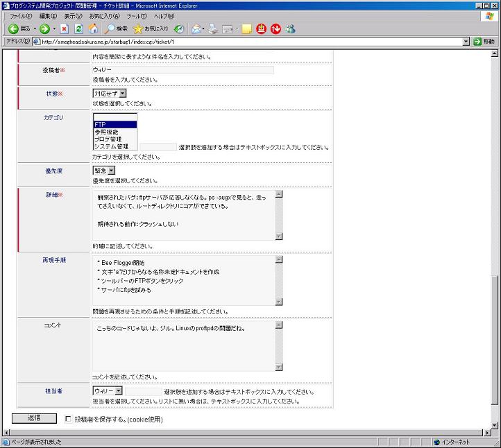Click the page vertical scrollbar thumb
Viewport: 501px width, 448px height.
[x=494, y=340]
